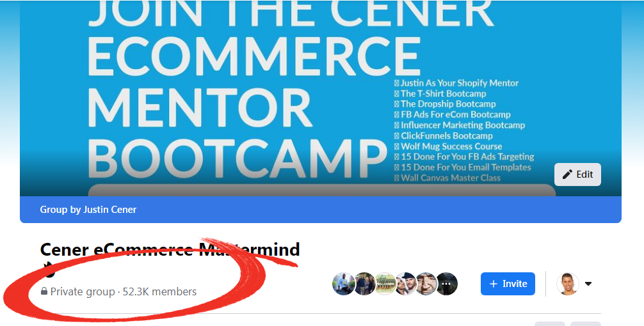This screenshot has height=326, width=644.
Task: Click the pencil icon on Edit button
Action: pyautogui.click(x=567, y=175)
